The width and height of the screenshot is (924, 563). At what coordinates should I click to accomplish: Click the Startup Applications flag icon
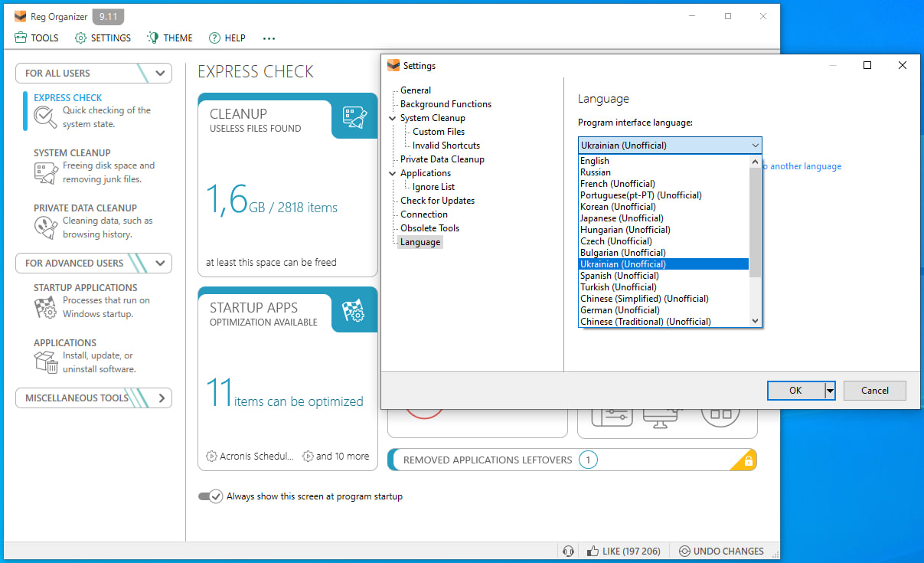click(46, 307)
